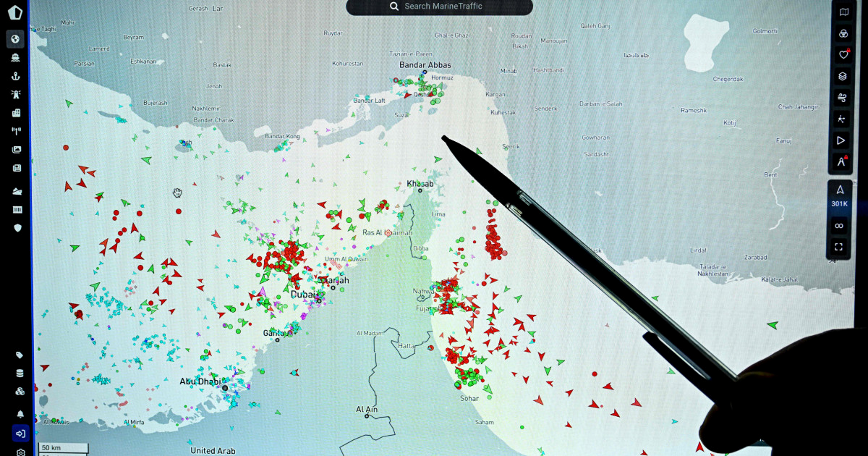Expand the map layers stack menu
This screenshot has height=456, width=868.
click(x=842, y=76)
